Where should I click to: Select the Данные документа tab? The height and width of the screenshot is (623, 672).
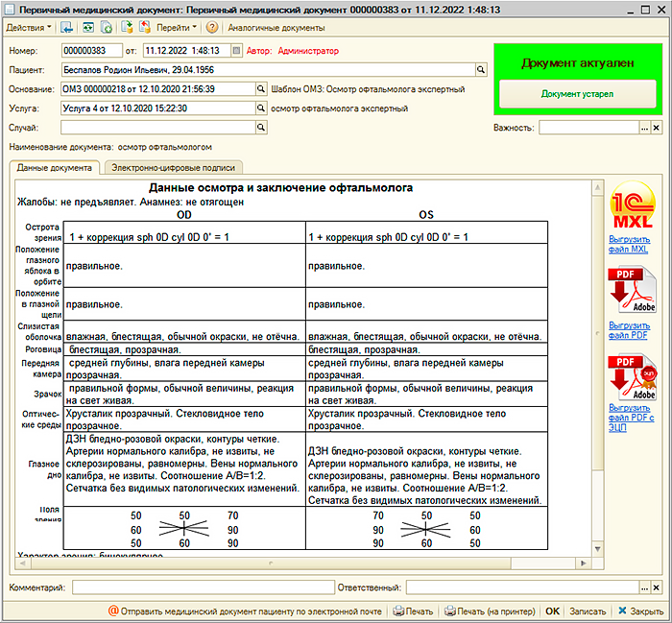click(x=55, y=167)
